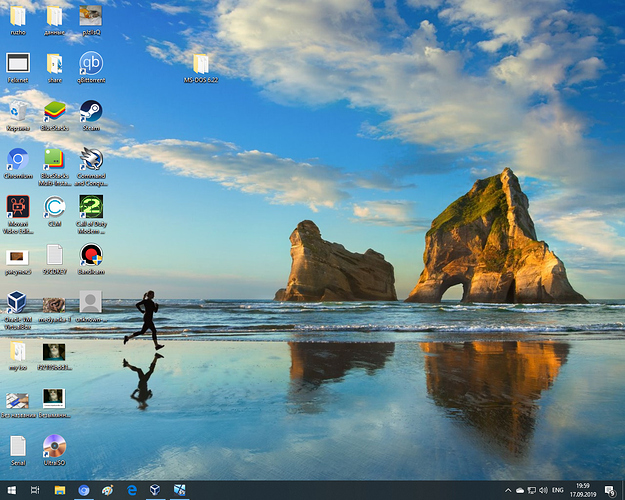Select the qBittorrent desktop shortcut
The width and height of the screenshot is (625, 500).
pos(91,67)
